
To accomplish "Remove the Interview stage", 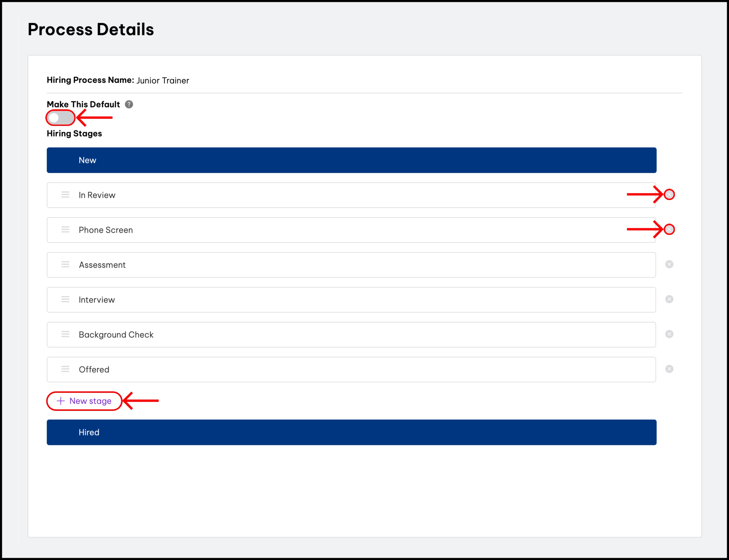I will (x=669, y=299).
